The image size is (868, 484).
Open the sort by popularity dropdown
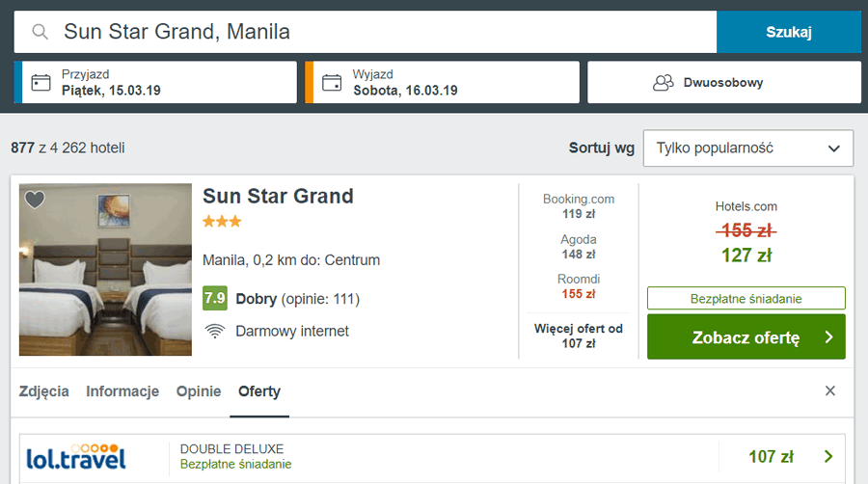[x=747, y=148]
